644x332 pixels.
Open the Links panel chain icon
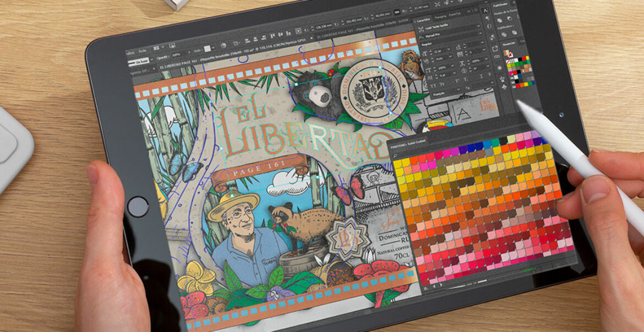[x=498, y=56]
